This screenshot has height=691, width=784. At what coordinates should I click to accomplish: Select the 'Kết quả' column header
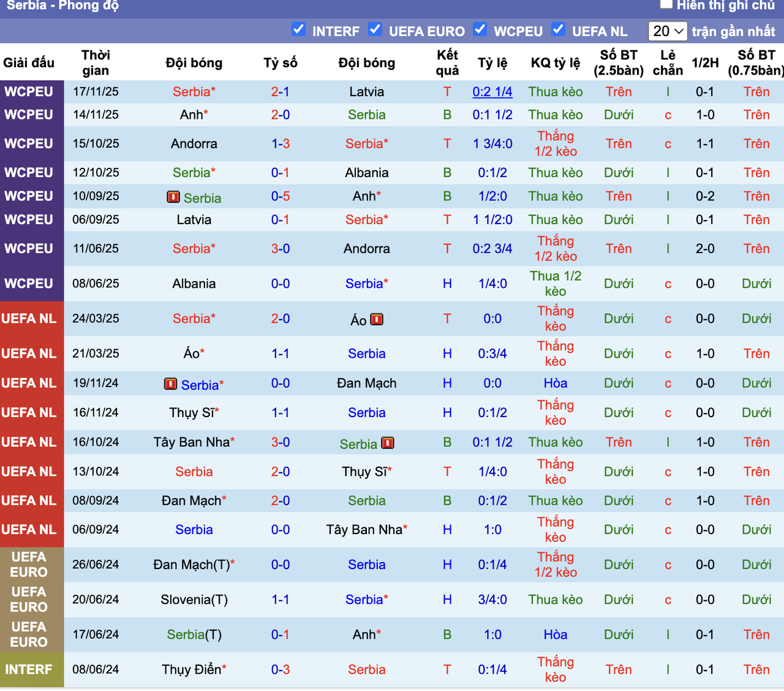coord(447,62)
